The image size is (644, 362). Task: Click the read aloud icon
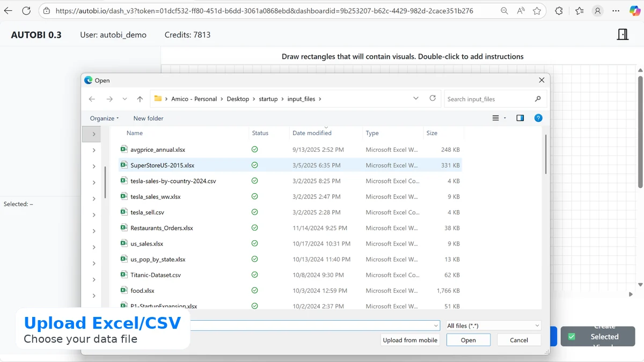(x=521, y=11)
